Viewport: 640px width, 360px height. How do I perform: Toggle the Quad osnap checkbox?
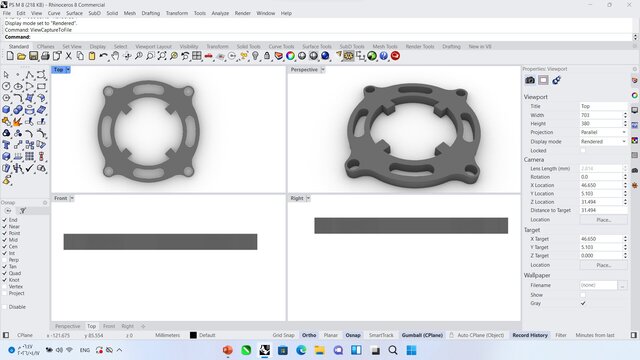tap(5, 273)
